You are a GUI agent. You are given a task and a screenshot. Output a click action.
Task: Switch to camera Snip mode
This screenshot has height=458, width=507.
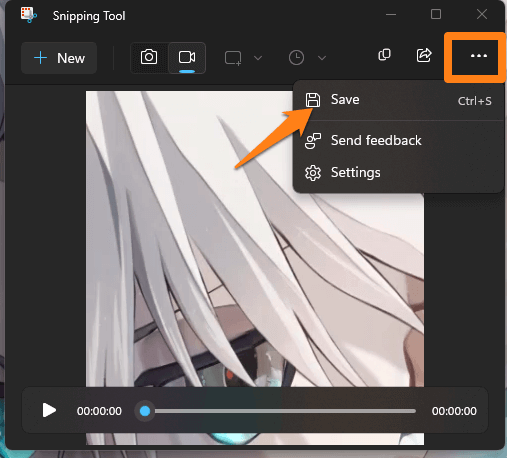pos(149,57)
